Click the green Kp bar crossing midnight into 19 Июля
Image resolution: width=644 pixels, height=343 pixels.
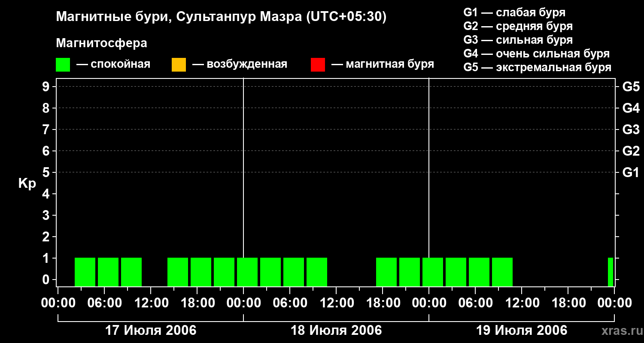pyautogui.click(x=433, y=272)
